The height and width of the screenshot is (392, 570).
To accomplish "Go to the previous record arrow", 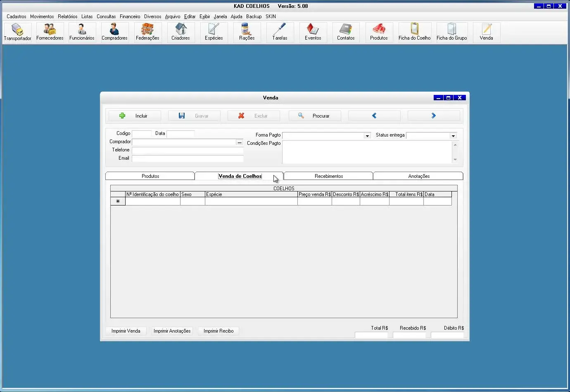I will click(374, 116).
